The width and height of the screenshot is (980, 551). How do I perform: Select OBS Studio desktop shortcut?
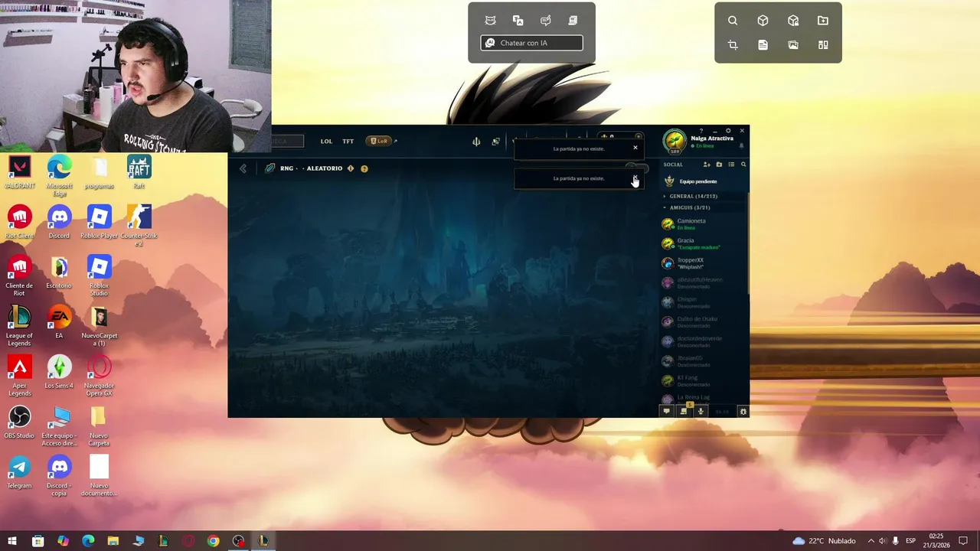pyautogui.click(x=19, y=422)
